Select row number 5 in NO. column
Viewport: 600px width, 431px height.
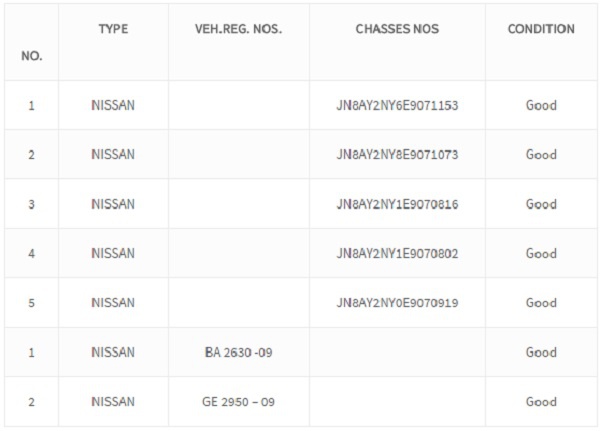(x=31, y=303)
